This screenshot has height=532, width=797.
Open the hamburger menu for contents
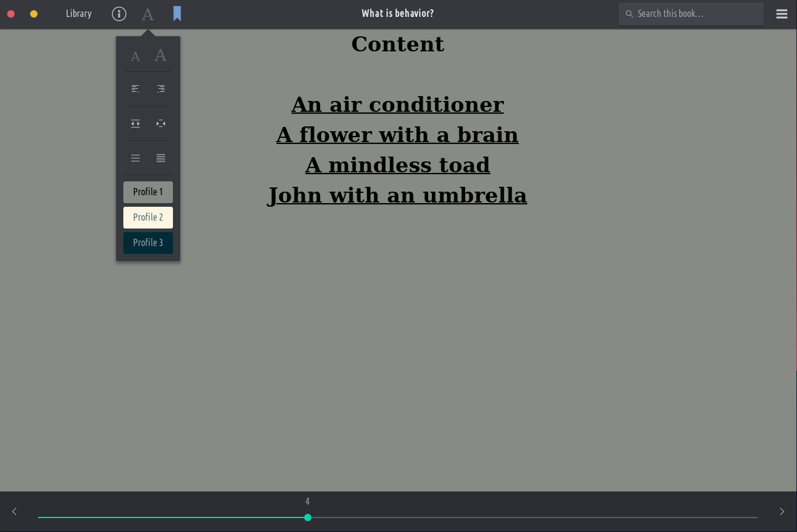pyautogui.click(x=782, y=14)
